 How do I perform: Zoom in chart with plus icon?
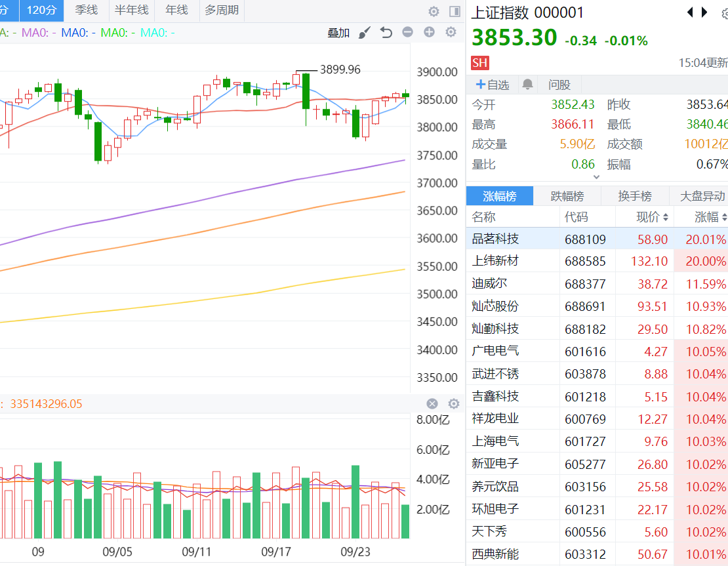pyautogui.click(x=430, y=32)
